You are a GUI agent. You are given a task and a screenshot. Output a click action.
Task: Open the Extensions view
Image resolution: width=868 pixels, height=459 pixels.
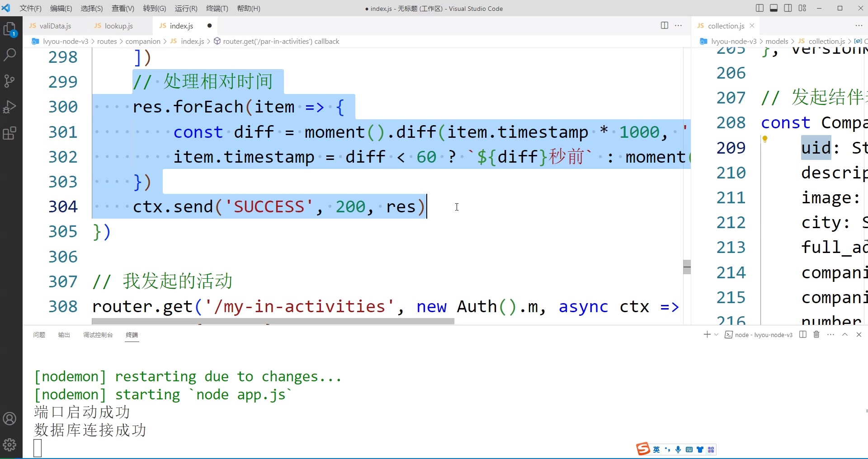point(10,133)
